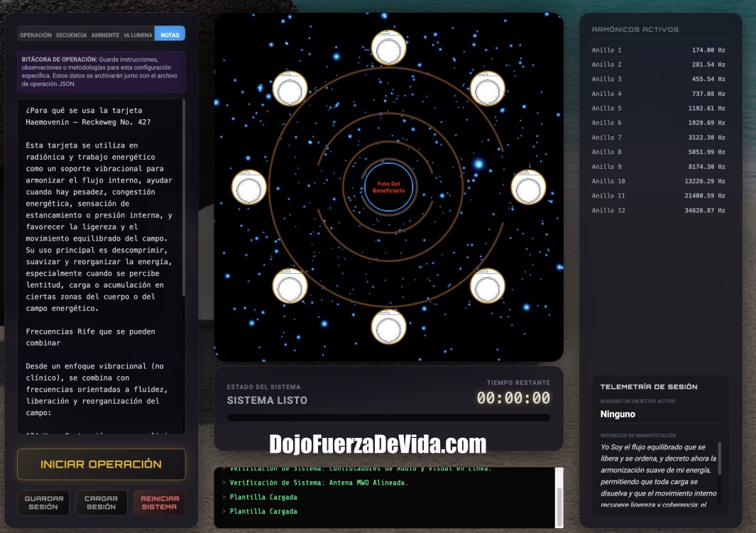Open the SECUENCIA tab
Viewport: 756px width, 533px height.
coord(72,35)
